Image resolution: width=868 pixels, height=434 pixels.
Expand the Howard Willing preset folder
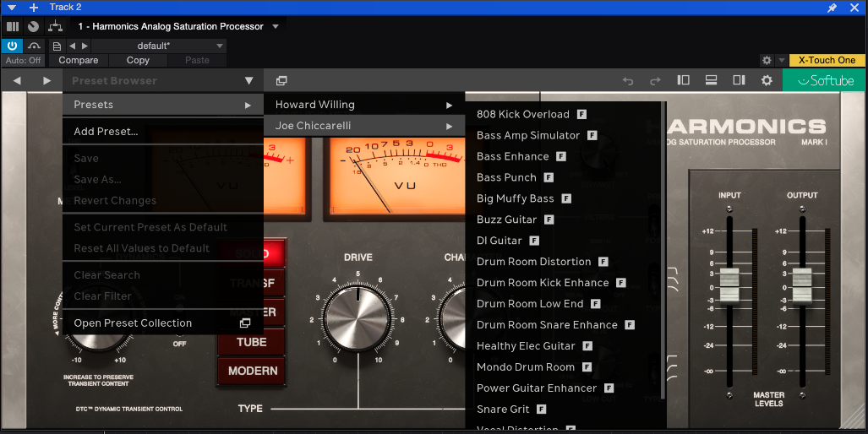(x=364, y=105)
